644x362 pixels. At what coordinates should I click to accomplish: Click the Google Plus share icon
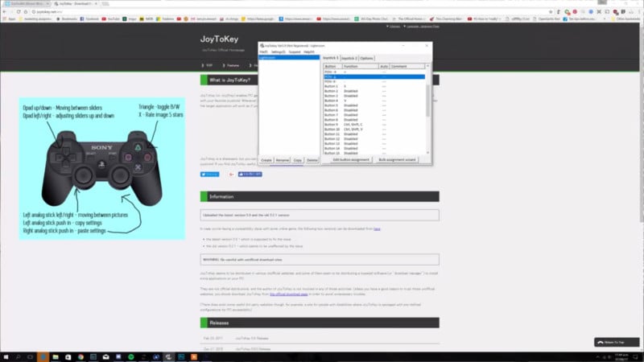pos(231,175)
